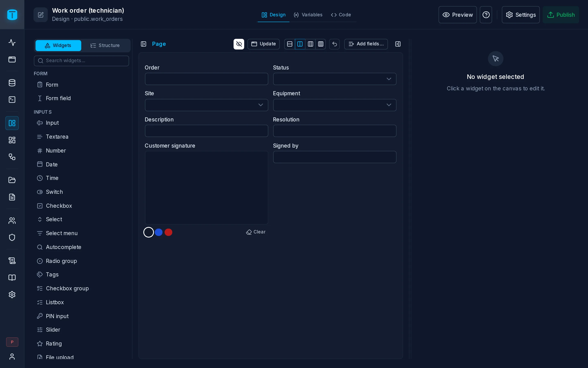Open the Status dropdown
This screenshot has width=588, height=368.
(335, 79)
